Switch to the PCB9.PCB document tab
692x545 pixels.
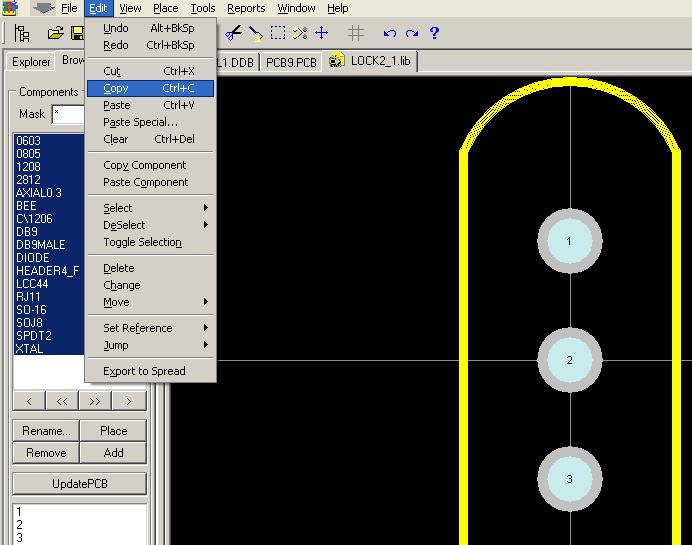(x=289, y=62)
